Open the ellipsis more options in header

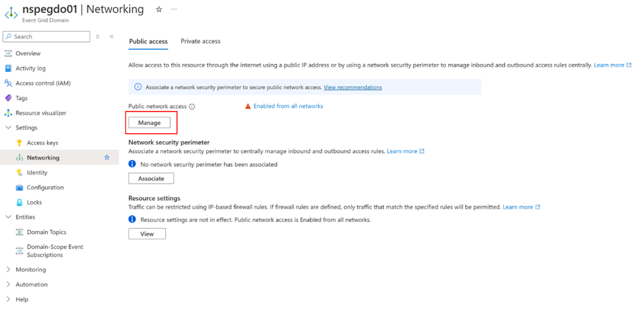(174, 10)
